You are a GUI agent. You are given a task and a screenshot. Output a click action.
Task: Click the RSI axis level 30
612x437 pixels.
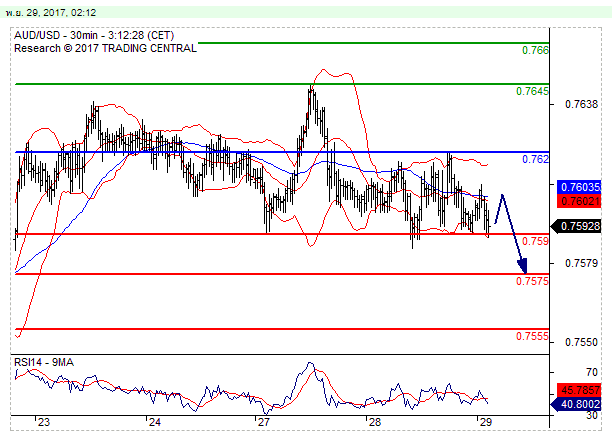(x=592, y=416)
